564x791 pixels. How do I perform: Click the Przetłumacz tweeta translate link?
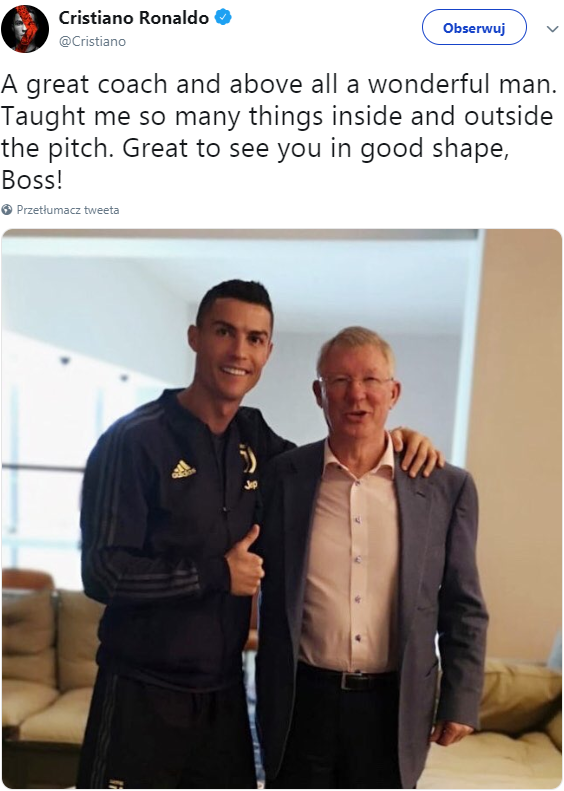[x=68, y=210]
